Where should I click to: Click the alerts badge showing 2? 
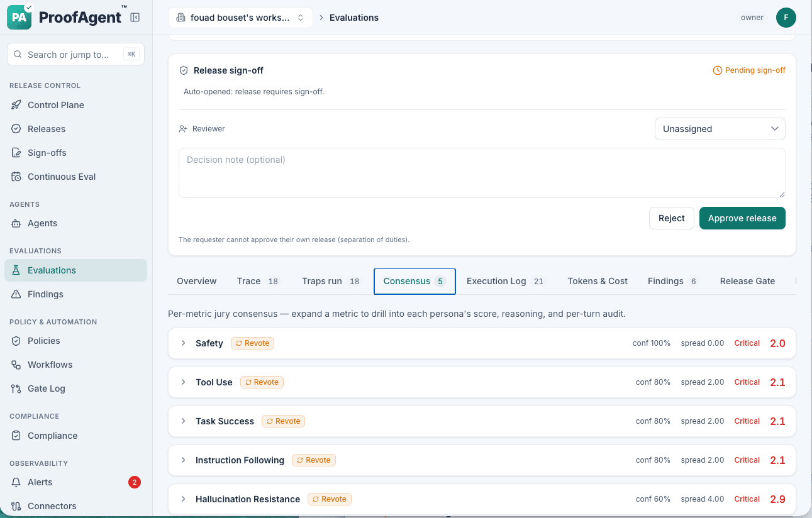(x=135, y=482)
